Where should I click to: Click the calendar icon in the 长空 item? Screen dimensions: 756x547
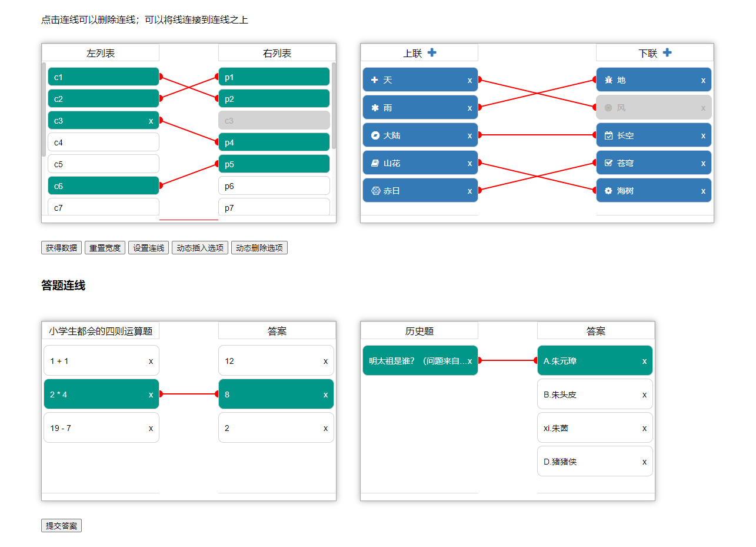(x=609, y=135)
